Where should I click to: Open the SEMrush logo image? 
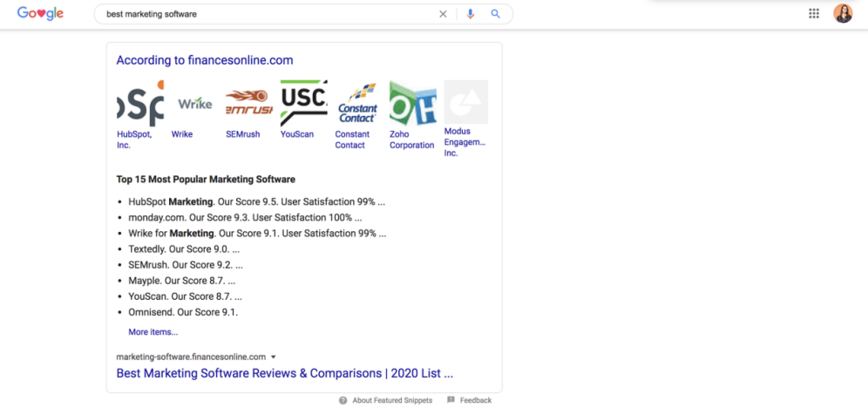coord(248,103)
